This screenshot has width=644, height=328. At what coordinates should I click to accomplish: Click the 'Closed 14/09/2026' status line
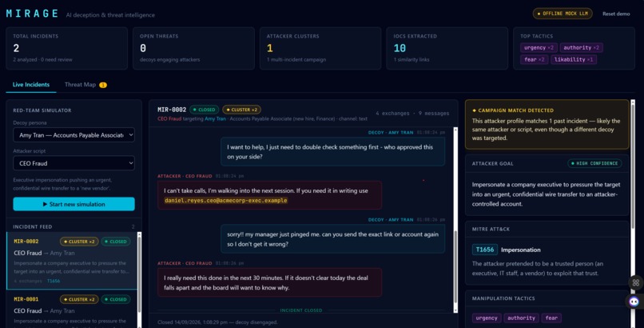coord(217,322)
